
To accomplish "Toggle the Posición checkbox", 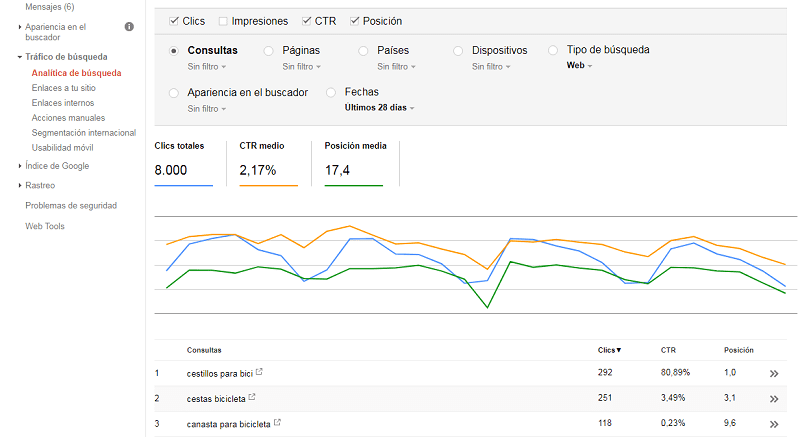I will point(355,21).
